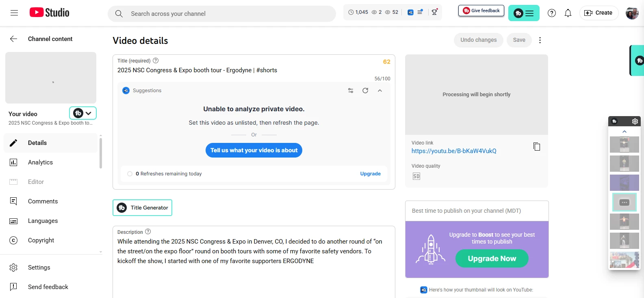Click the vidIQ icon beside thumbnail preview text

tap(423, 290)
